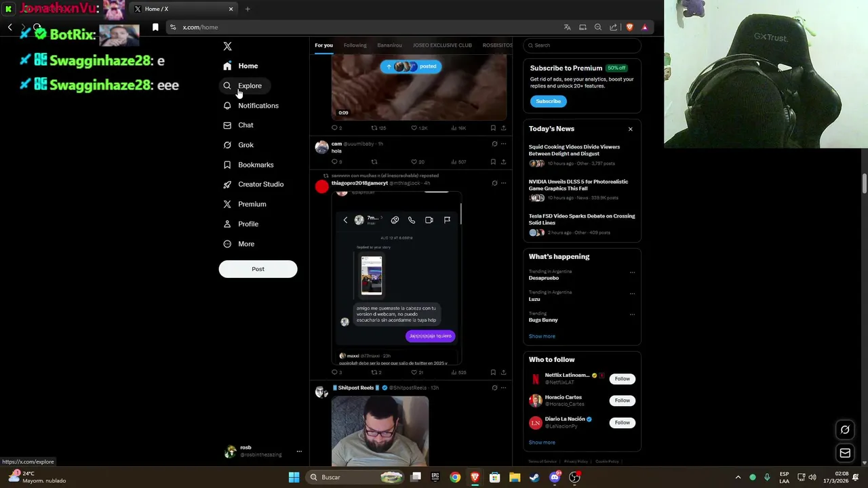
Task: Open the Windows Start menu
Action: pos(294,477)
